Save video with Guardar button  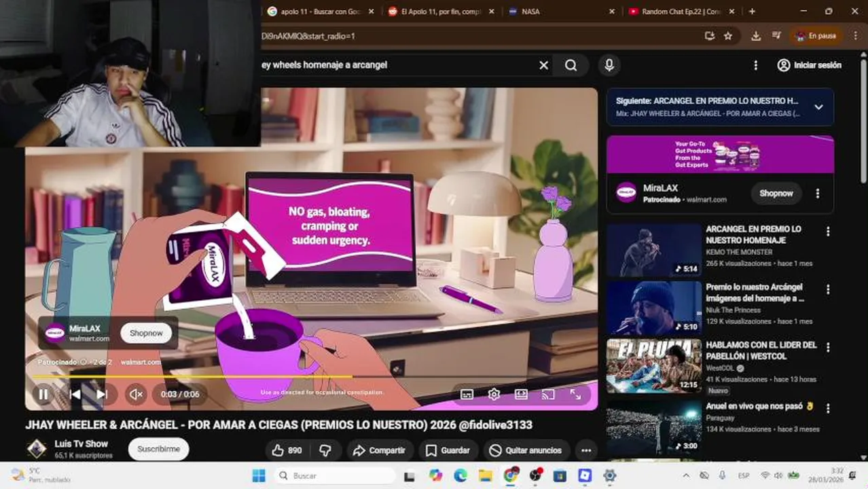pos(448,450)
